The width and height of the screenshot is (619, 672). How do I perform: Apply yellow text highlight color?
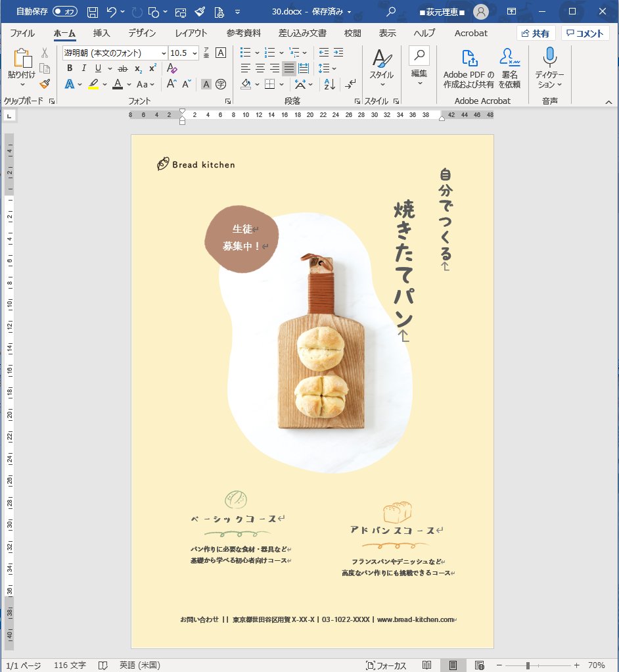point(93,84)
